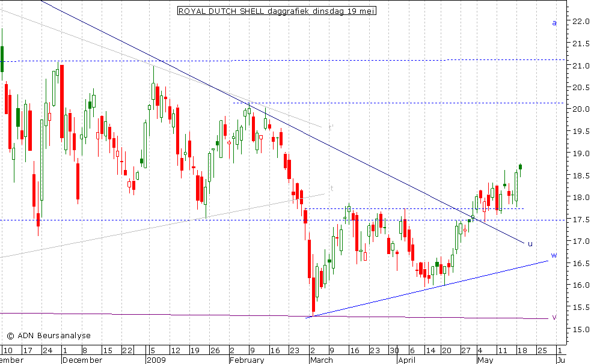Select the 15.0 price axis label

[x=580, y=329]
